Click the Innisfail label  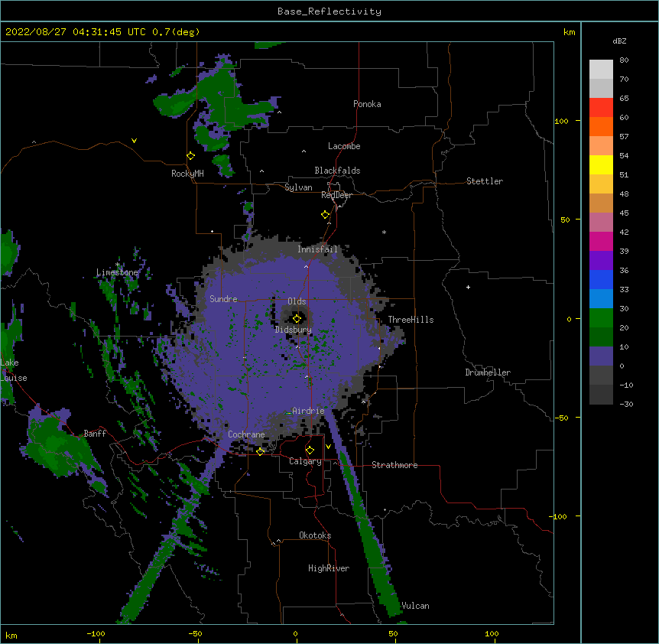[318, 249]
